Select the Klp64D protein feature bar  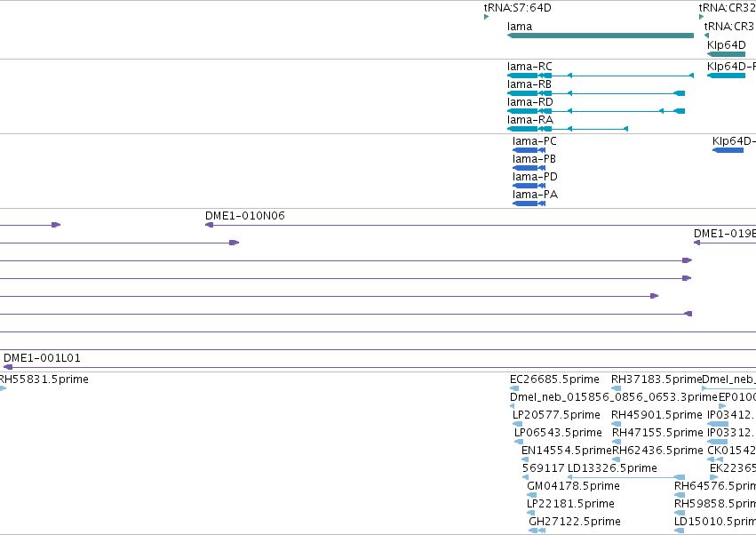click(728, 150)
